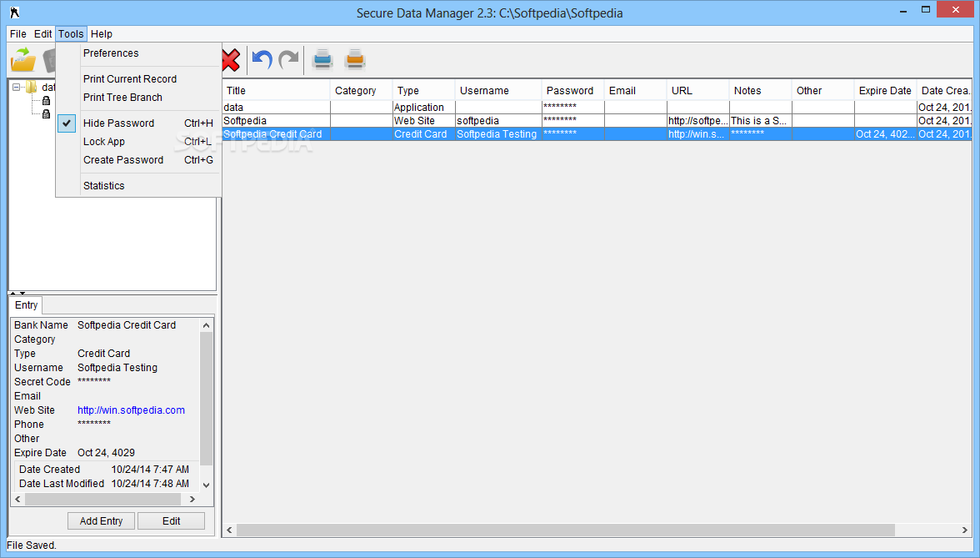Select Print Current Record menu entry
This screenshot has width=980, height=558.
(138, 78)
